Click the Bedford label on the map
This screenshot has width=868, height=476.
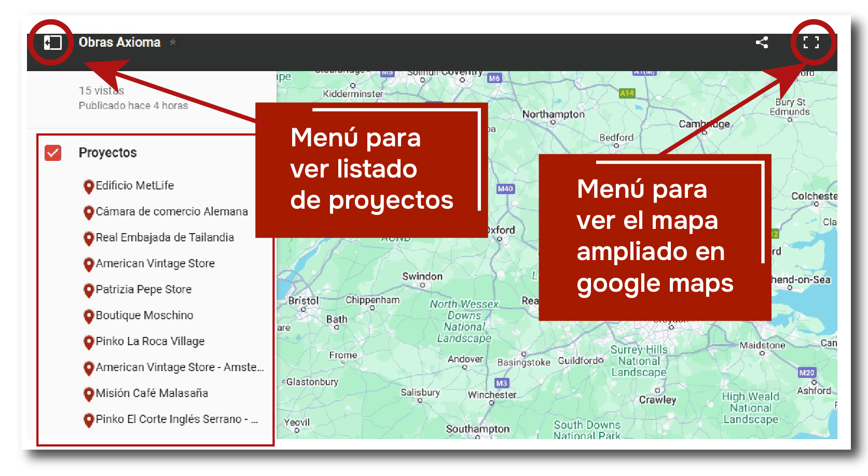(x=616, y=138)
